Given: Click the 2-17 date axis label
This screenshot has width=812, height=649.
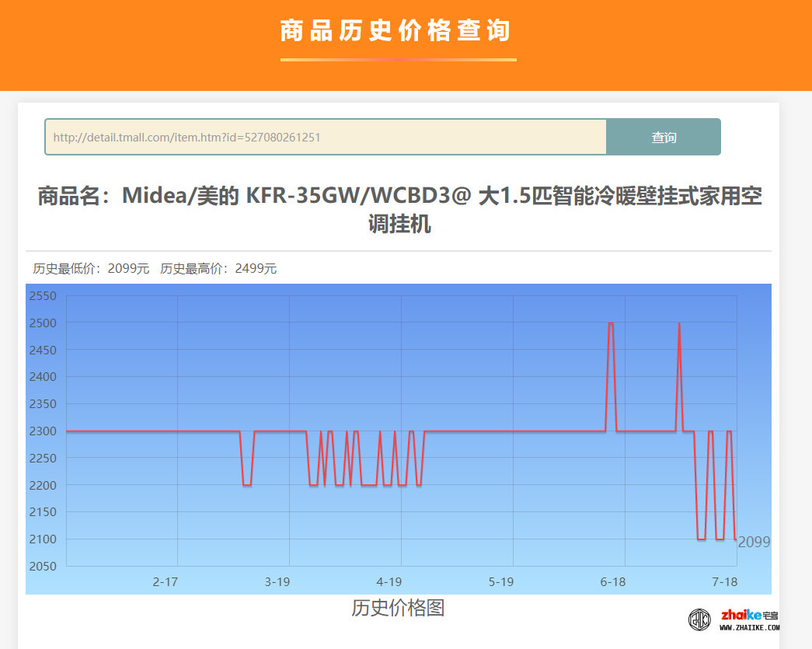Looking at the screenshot, I should (166, 581).
